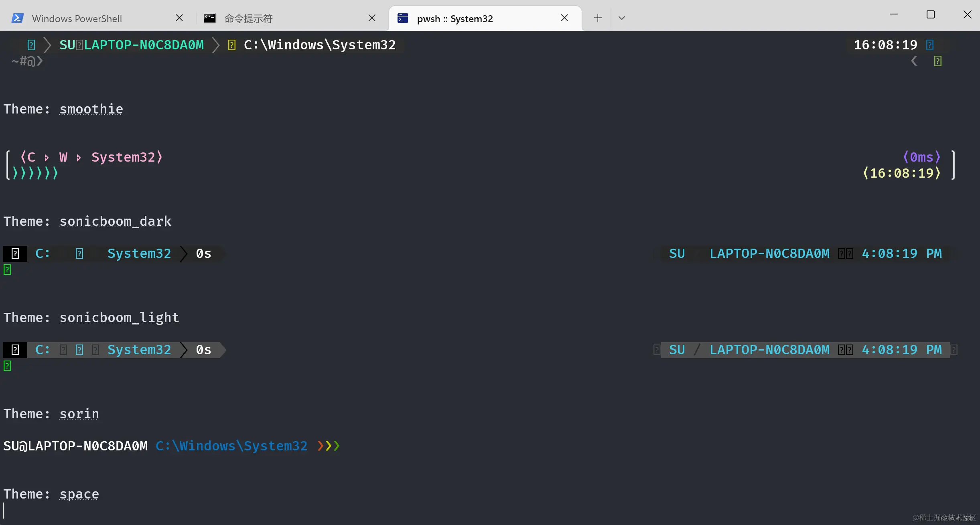Viewport: 980px width, 525px height.
Task: Close the 命令提示符 tab
Action: [x=372, y=18]
